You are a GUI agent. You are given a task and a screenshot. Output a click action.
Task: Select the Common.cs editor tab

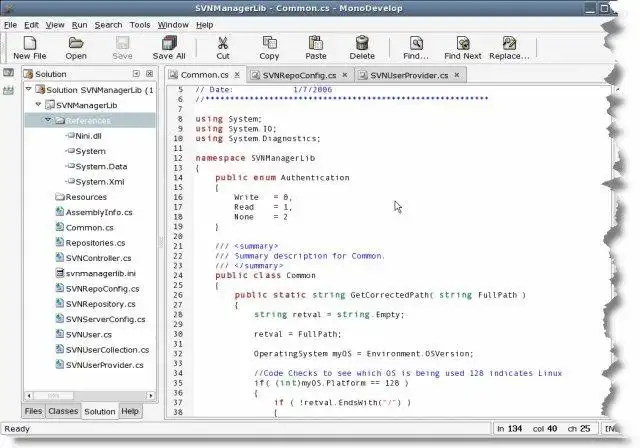[x=204, y=75]
